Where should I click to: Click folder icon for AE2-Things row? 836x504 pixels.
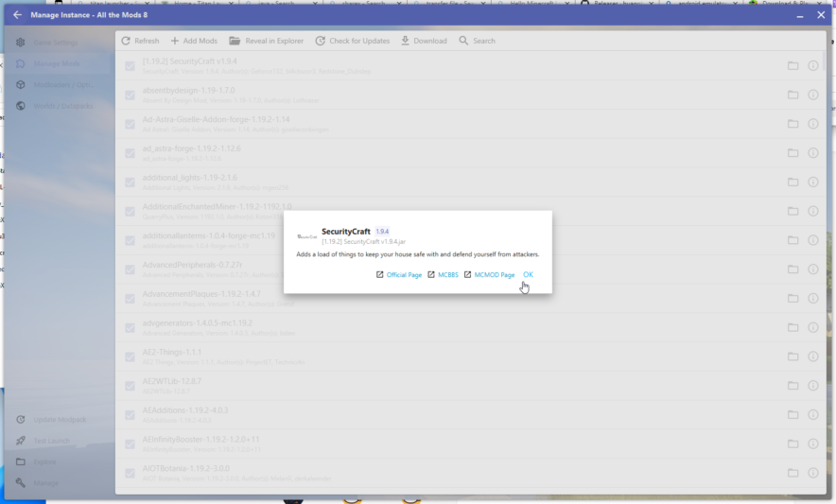click(793, 356)
